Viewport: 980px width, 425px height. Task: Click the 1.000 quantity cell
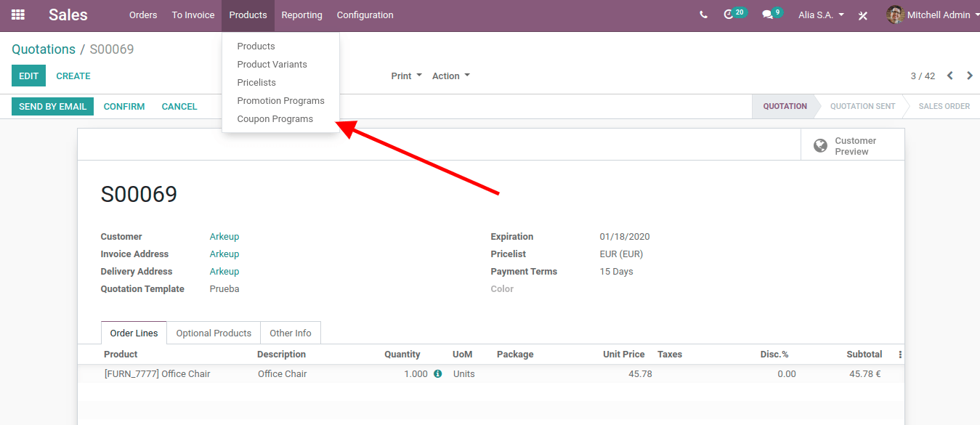click(x=416, y=374)
